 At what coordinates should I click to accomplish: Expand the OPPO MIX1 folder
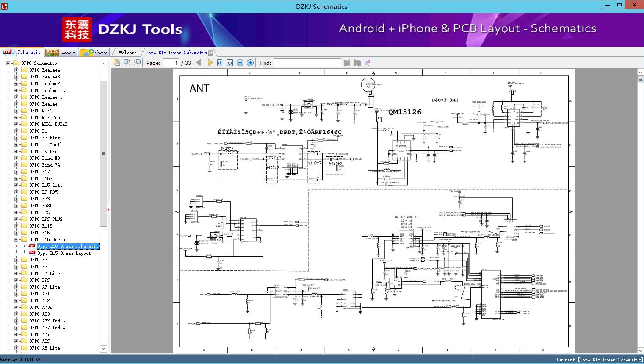17,111
